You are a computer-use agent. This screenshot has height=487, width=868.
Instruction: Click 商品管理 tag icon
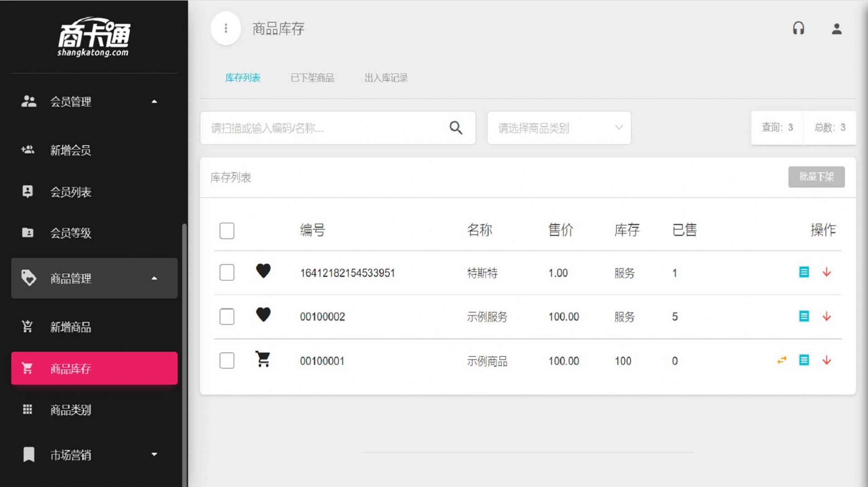point(29,278)
